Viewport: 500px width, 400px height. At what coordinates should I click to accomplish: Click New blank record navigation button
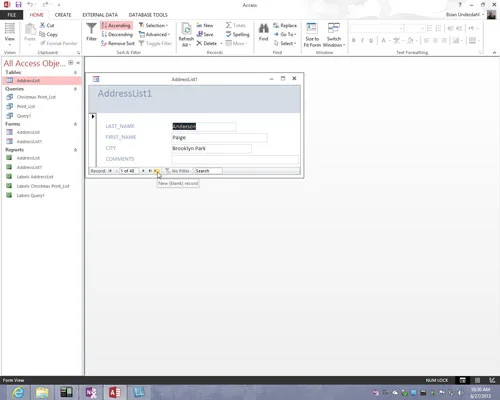(x=157, y=171)
